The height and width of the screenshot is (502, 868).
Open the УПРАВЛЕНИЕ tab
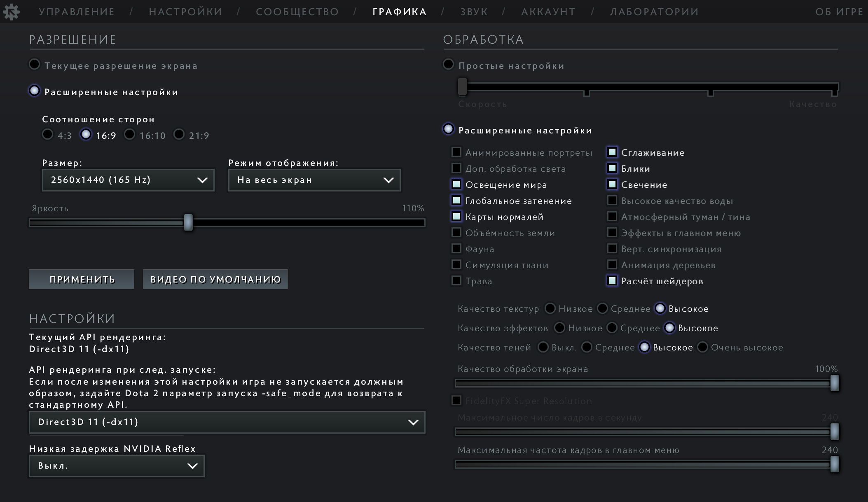pyautogui.click(x=77, y=12)
